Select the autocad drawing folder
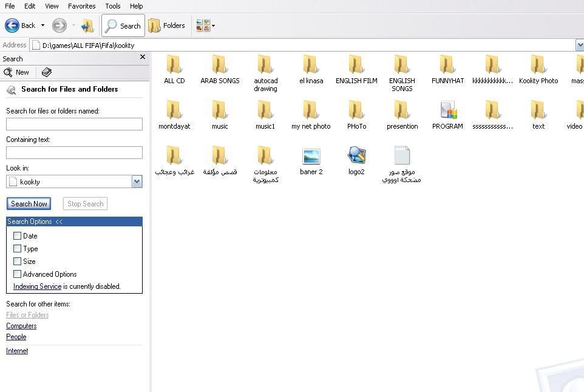This screenshot has height=392, width=584. click(265, 73)
